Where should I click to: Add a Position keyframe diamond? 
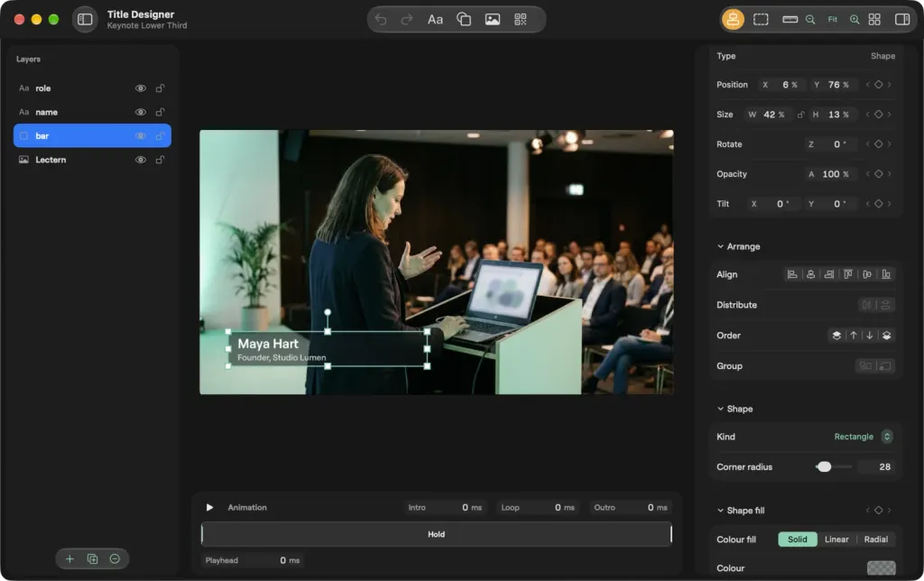(x=878, y=85)
